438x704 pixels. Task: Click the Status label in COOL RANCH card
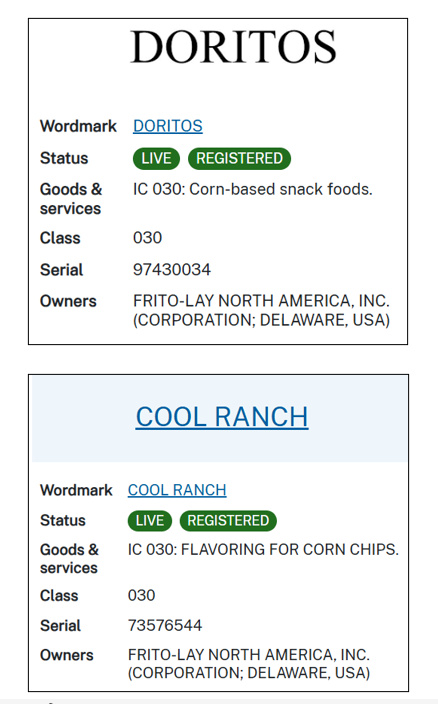coord(63,520)
